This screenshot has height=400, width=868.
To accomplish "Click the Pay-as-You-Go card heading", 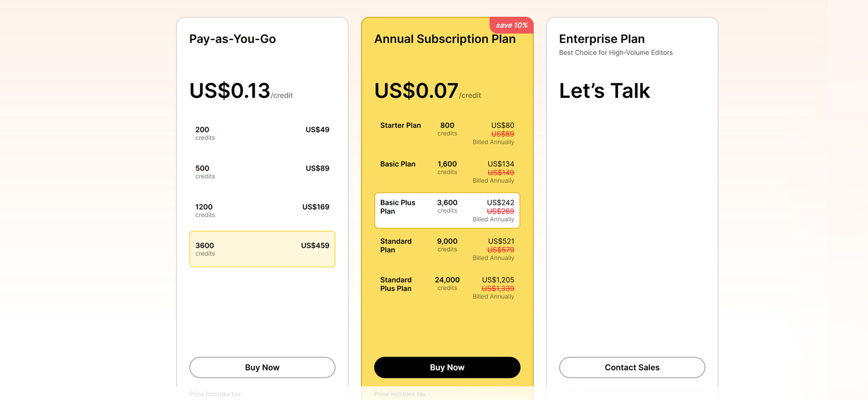I will click(233, 39).
